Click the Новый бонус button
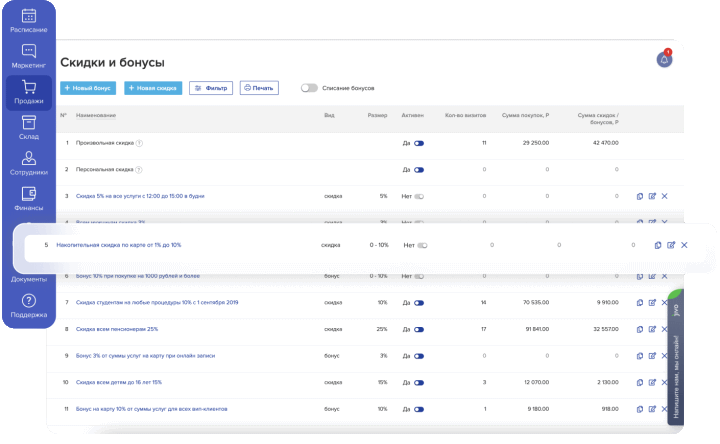 click(88, 88)
